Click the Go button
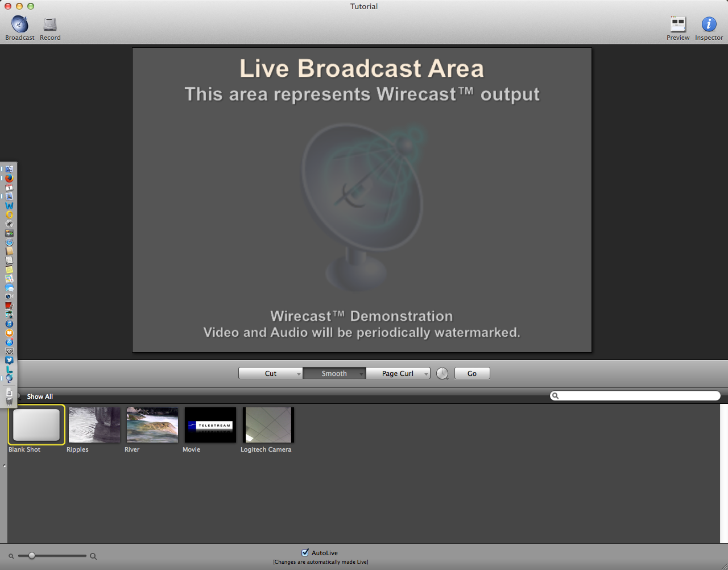 [x=472, y=373]
